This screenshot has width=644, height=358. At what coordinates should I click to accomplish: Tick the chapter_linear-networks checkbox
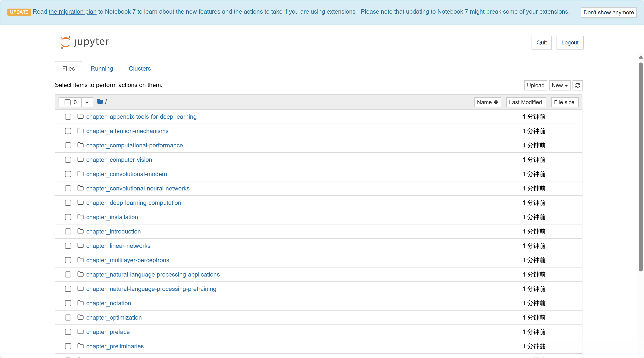click(x=68, y=246)
